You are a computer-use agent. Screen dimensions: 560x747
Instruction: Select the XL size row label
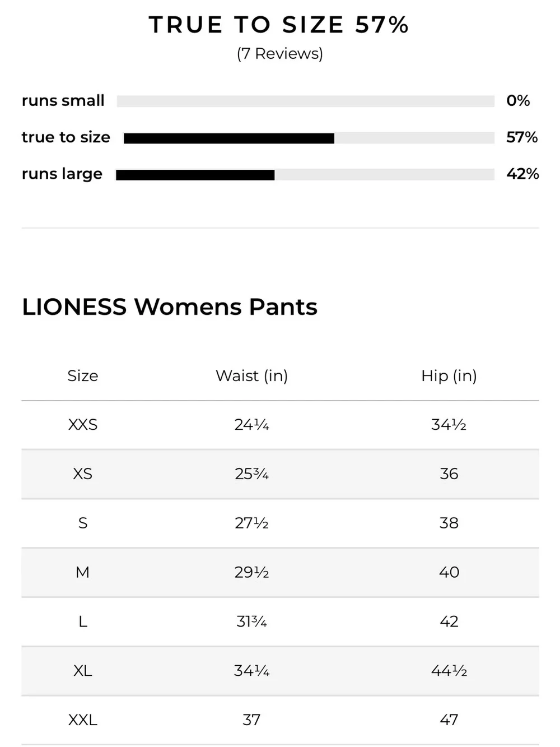pyautogui.click(x=83, y=671)
